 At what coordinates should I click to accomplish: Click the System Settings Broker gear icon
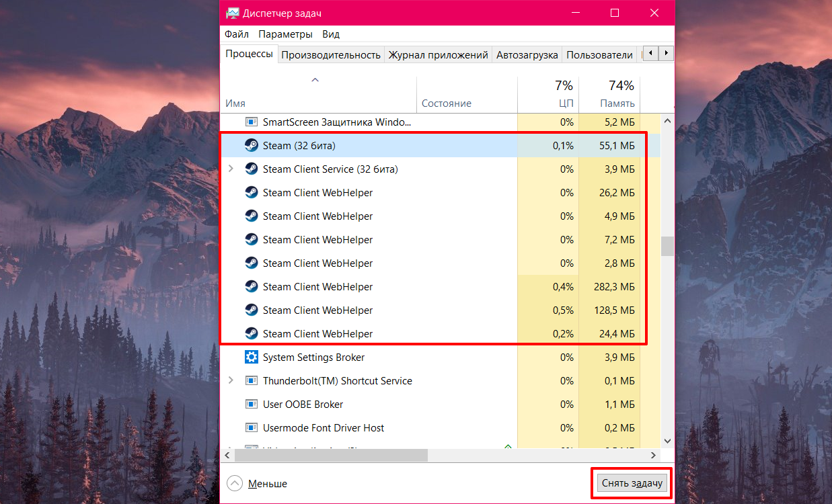[x=252, y=358]
